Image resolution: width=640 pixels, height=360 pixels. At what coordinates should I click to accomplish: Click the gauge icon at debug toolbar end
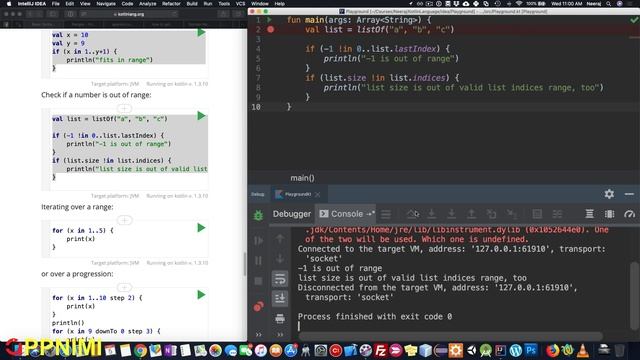pos(629,214)
